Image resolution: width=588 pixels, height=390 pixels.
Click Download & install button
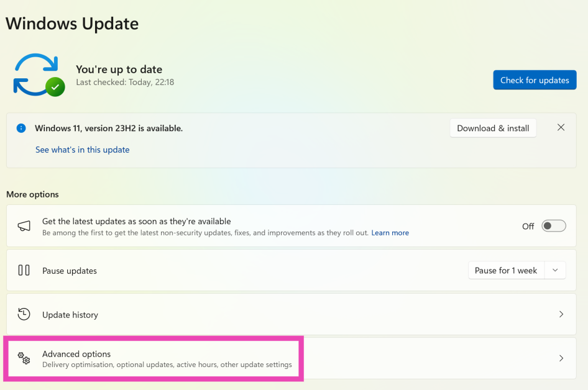[x=493, y=128]
